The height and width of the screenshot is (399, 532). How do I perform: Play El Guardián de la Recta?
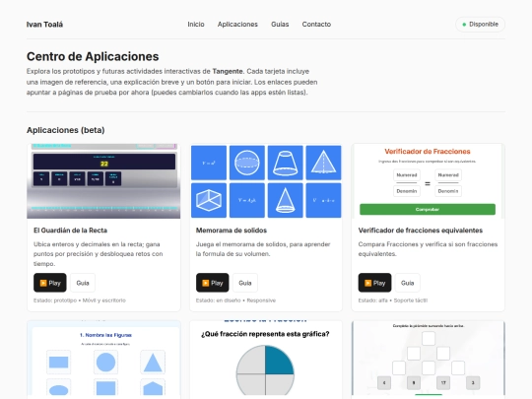pyautogui.click(x=50, y=283)
